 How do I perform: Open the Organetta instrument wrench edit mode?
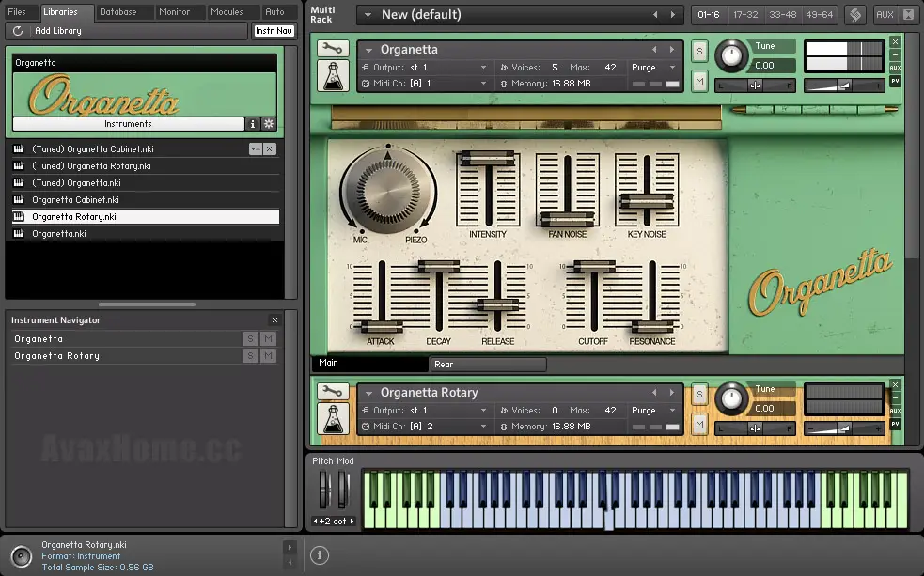click(x=333, y=48)
